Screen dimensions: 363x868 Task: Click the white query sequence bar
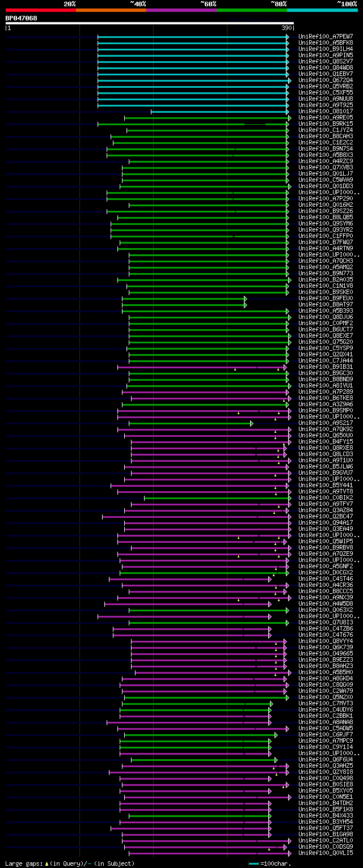150,23
